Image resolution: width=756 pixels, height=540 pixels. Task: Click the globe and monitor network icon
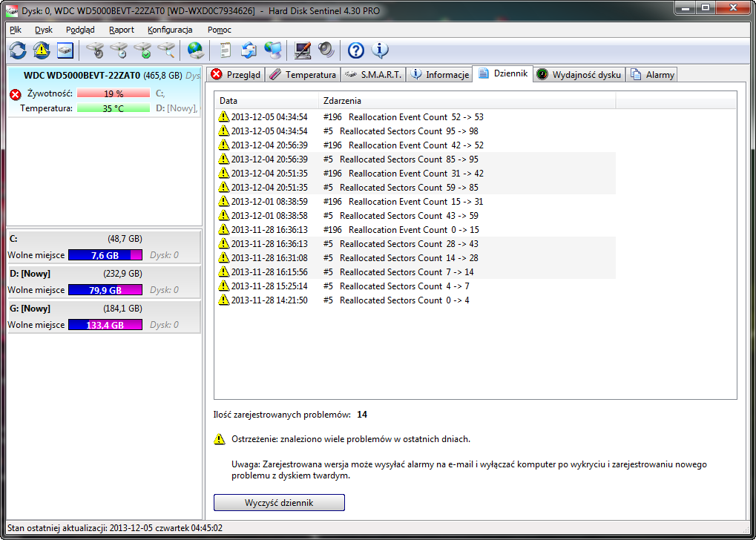click(273, 50)
